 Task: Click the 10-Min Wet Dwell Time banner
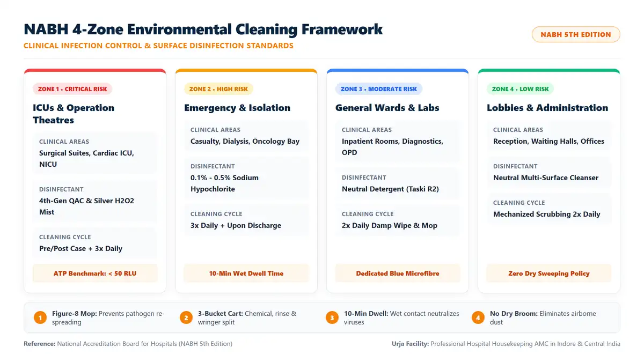pos(246,274)
